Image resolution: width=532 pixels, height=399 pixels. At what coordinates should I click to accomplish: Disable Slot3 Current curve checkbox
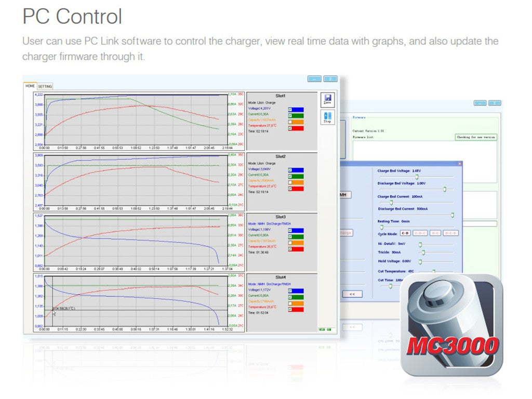(290, 236)
